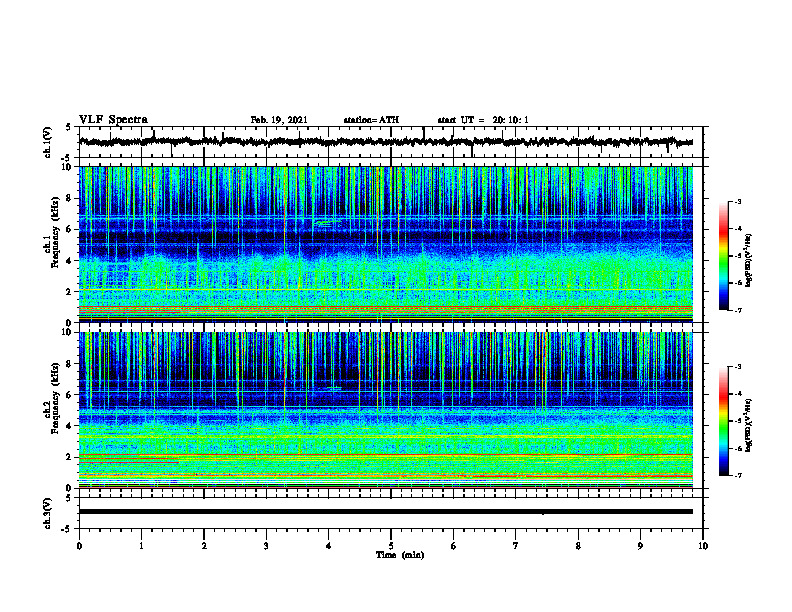
Task: Click the red 2 kHz line in ch.2 spectrogram
Action: [385, 455]
